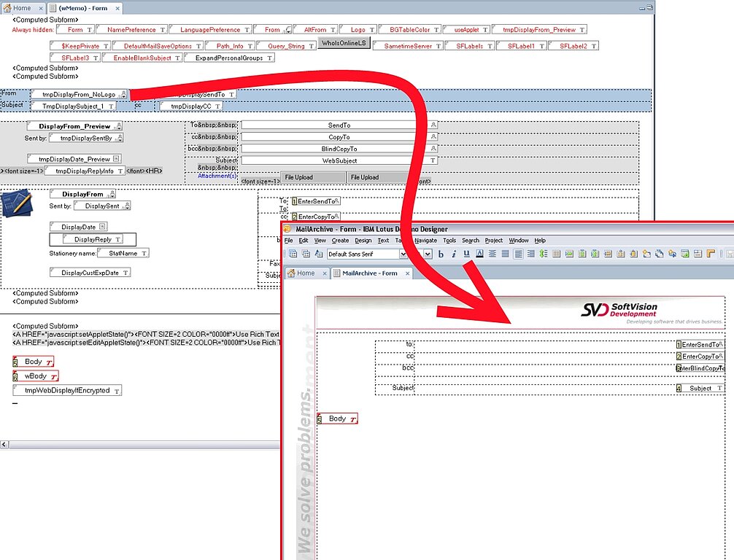
Task: Close the Home tab beside MailArchive tab
Action: click(325, 273)
